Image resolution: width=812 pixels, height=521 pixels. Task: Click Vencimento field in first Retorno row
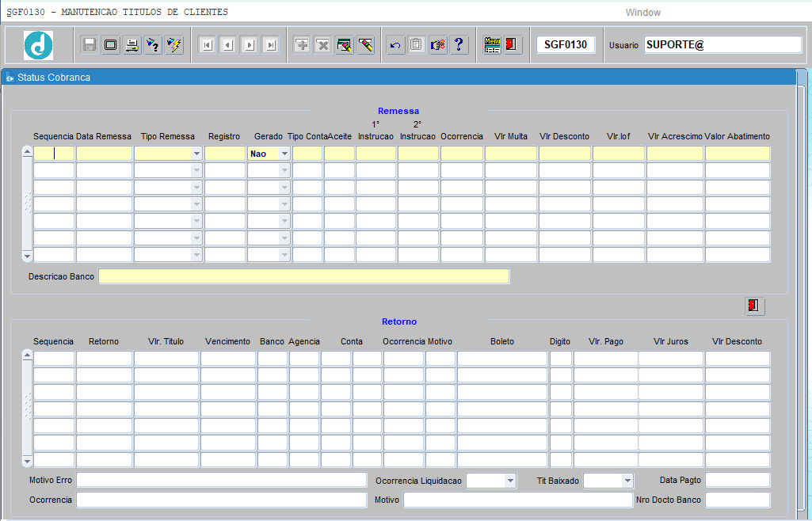pos(228,359)
